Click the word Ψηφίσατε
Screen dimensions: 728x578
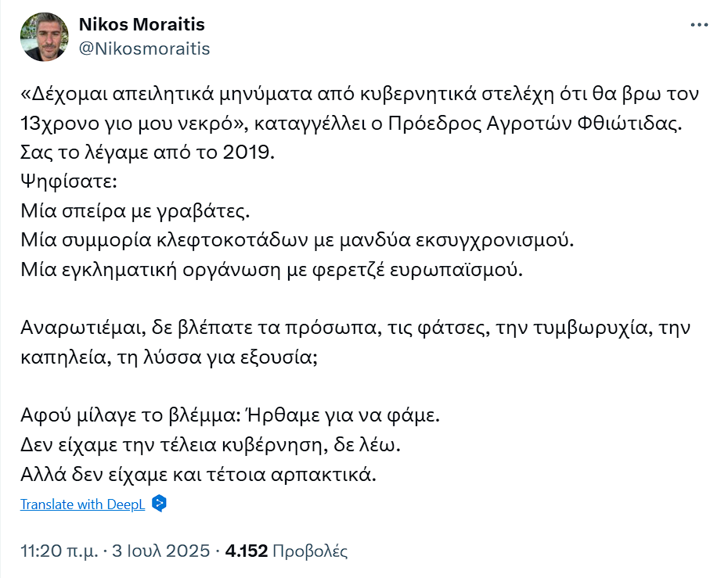click(69, 181)
